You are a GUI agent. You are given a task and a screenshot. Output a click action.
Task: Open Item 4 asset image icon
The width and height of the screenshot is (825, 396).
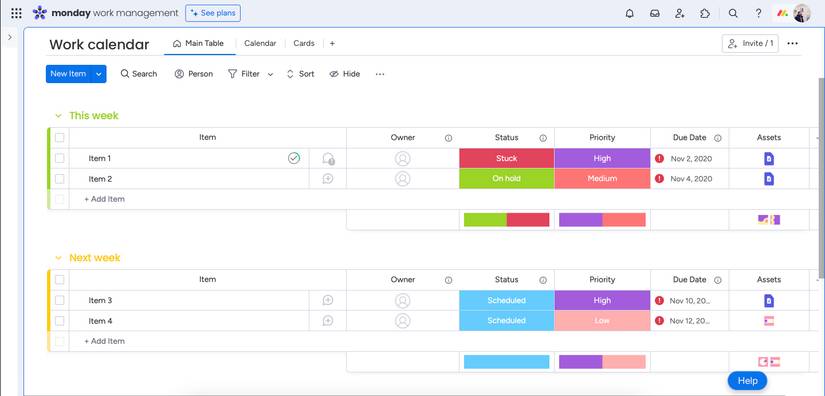pos(769,321)
